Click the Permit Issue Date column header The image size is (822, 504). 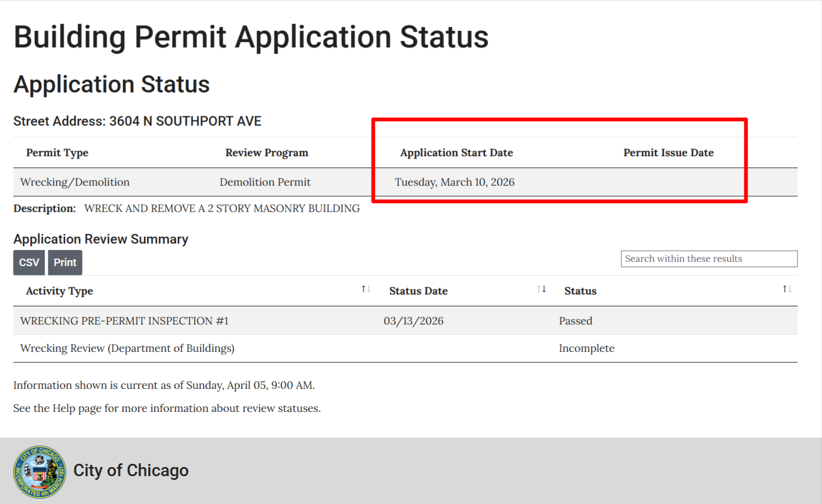tap(668, 153)
